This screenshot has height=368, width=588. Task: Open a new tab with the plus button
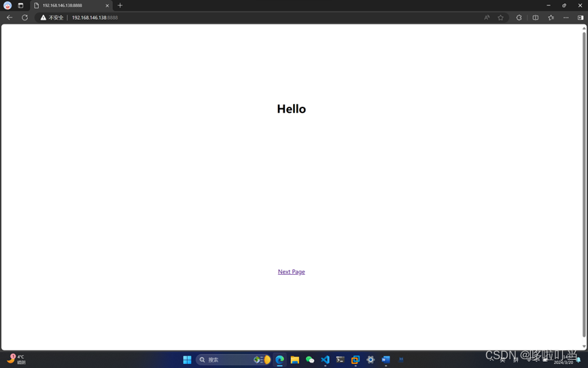pyautogui.click(x=120, y=5)
